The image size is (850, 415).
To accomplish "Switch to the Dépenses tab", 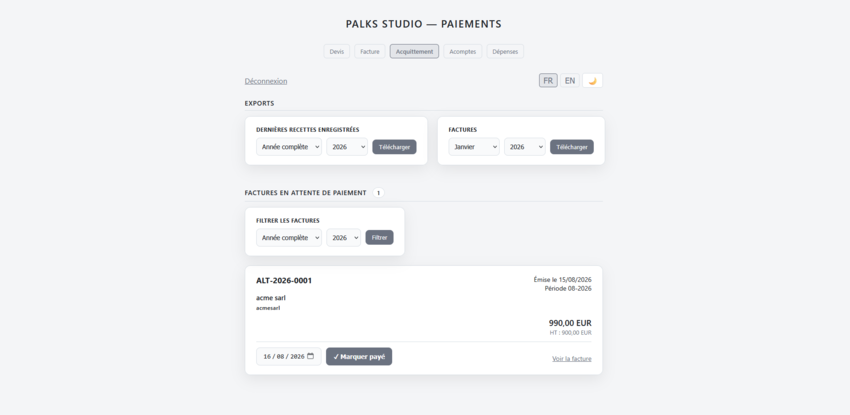I will (x=505, y=51).
